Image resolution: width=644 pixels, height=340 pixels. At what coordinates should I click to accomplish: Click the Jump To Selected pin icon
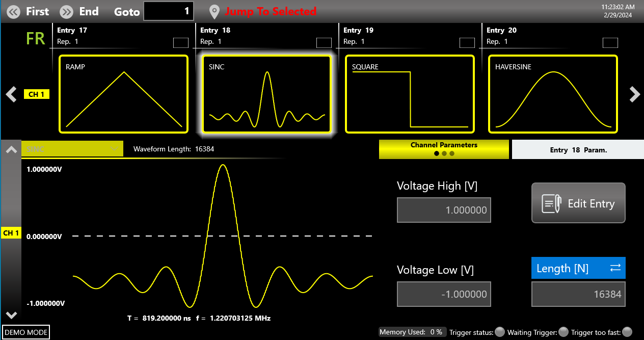[x=215, y=12]
